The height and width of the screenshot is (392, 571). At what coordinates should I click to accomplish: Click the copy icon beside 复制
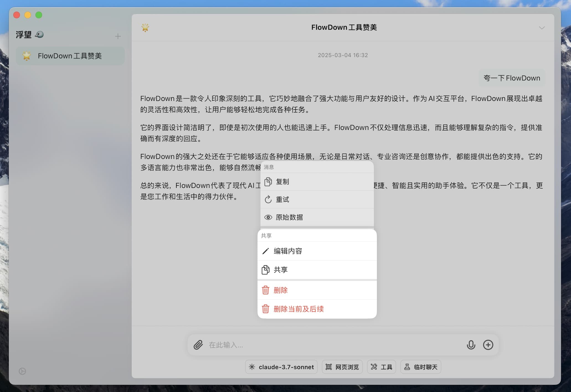(x=268, y=182)
